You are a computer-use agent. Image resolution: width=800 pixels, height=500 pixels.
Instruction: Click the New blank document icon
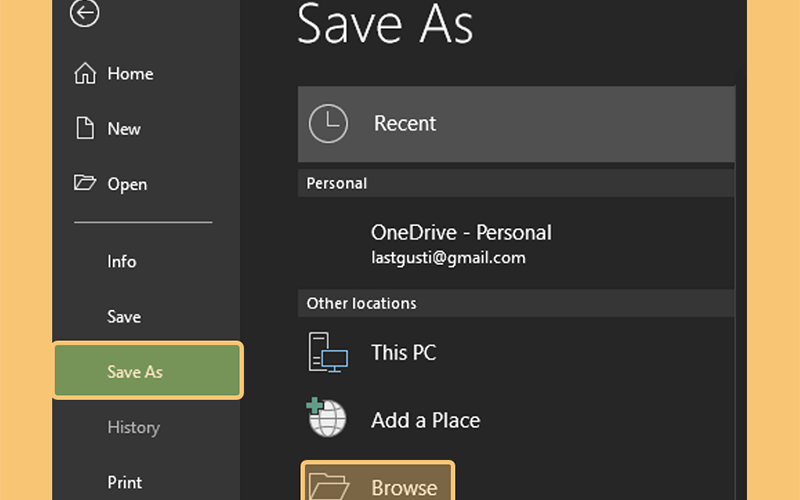click(85, 128)
